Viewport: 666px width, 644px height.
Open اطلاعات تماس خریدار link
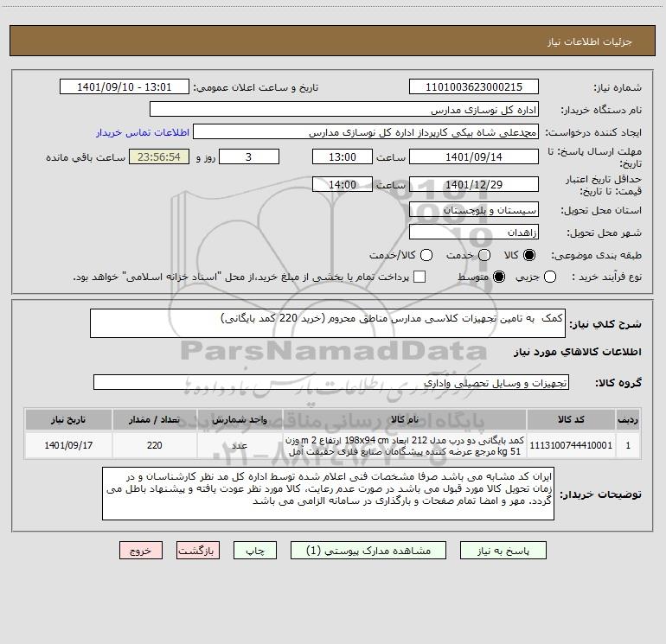click(143, 132)
